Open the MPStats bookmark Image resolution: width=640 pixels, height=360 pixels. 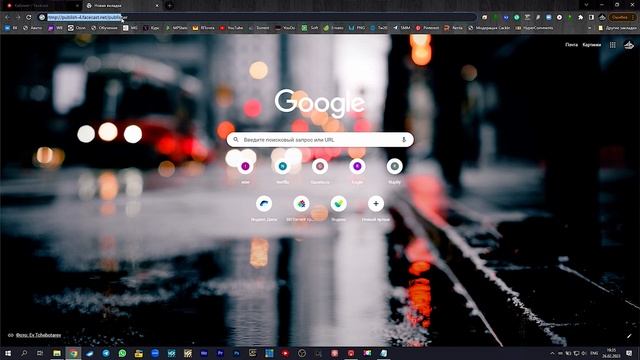pyautogui.click(x=176, y=28)
